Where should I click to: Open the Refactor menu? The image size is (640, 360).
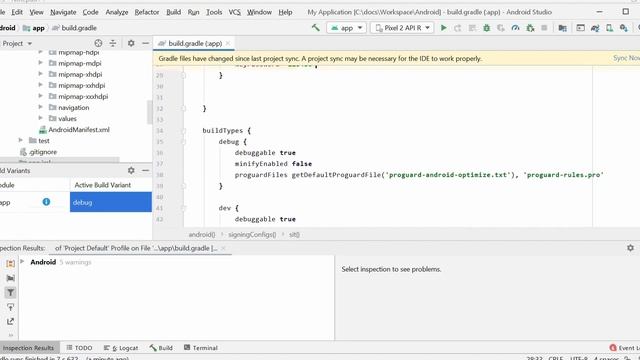click(147, 12)
